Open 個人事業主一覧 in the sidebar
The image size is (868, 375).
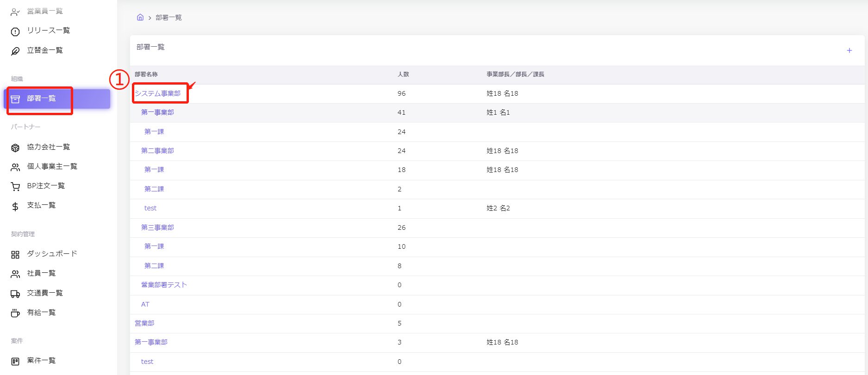[52, 166]
